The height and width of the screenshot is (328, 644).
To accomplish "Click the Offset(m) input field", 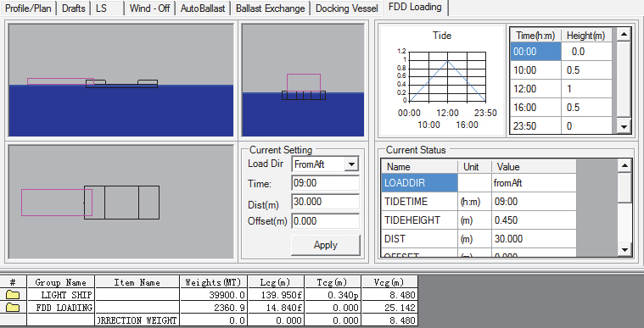I will [325, 221].
